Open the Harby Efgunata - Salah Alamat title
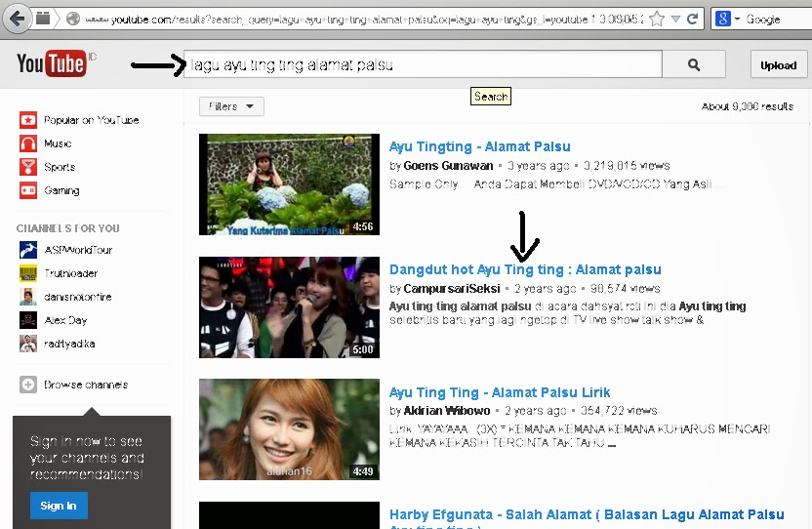 pyautogui.click(x=587, y=518)
